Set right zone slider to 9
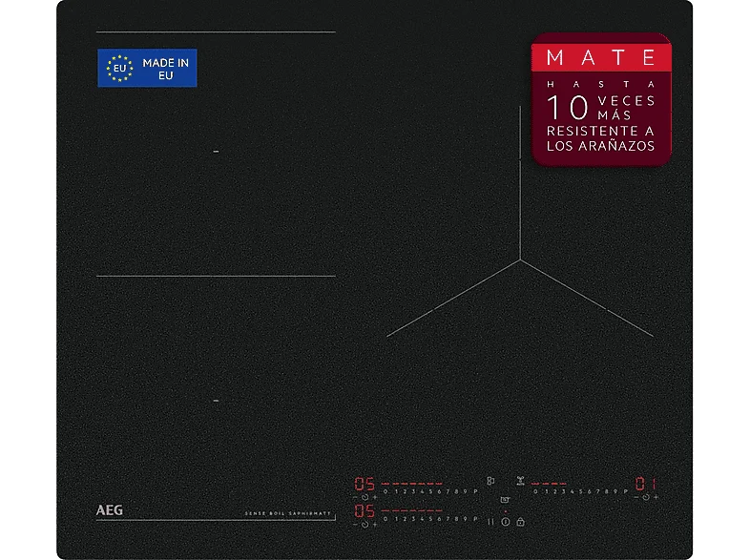This screenshot has width=750, height=560. [615, 491]
